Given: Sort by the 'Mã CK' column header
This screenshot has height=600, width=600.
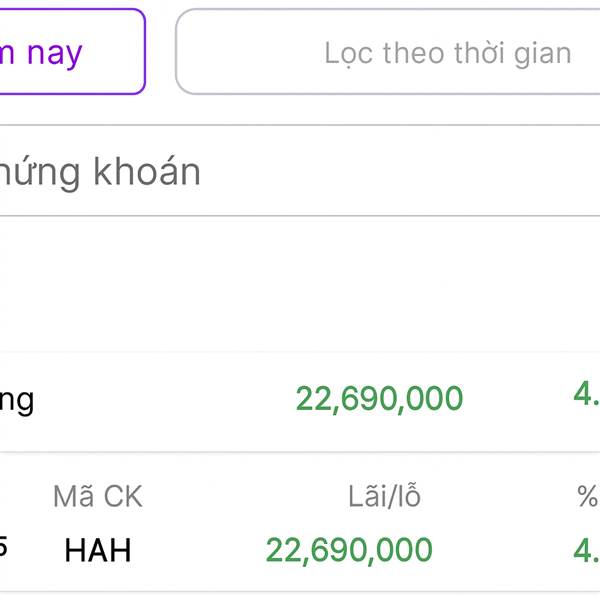Looking at the screenshot, I should click(x=97, y=496).
